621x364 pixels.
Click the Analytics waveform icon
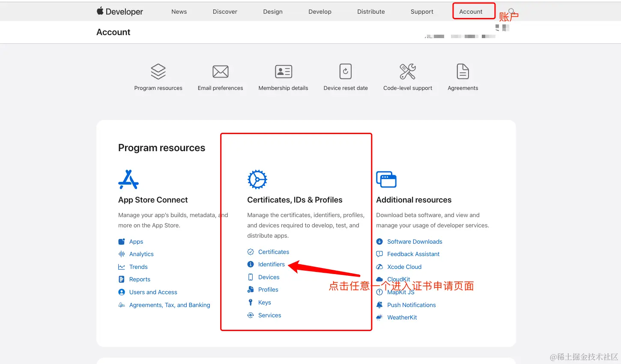pyautogui.click(x=122, y=254)
